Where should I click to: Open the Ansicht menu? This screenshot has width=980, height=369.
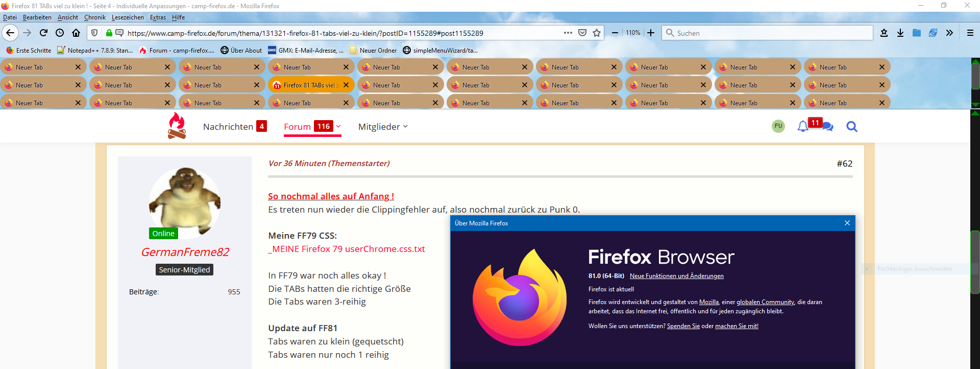[68, 17]
